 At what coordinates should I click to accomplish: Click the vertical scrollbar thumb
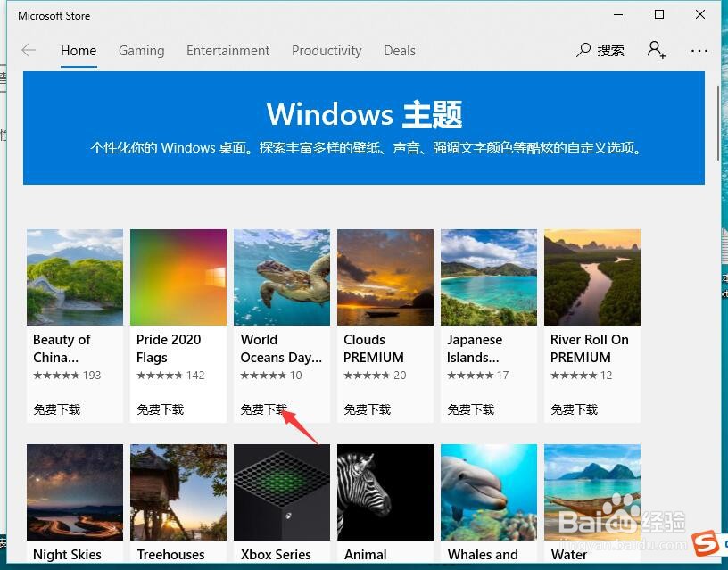(718, 123)
